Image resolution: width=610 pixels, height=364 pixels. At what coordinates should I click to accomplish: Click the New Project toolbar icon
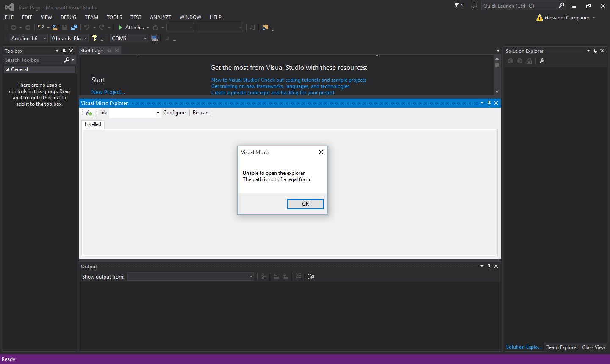point(41,28)
